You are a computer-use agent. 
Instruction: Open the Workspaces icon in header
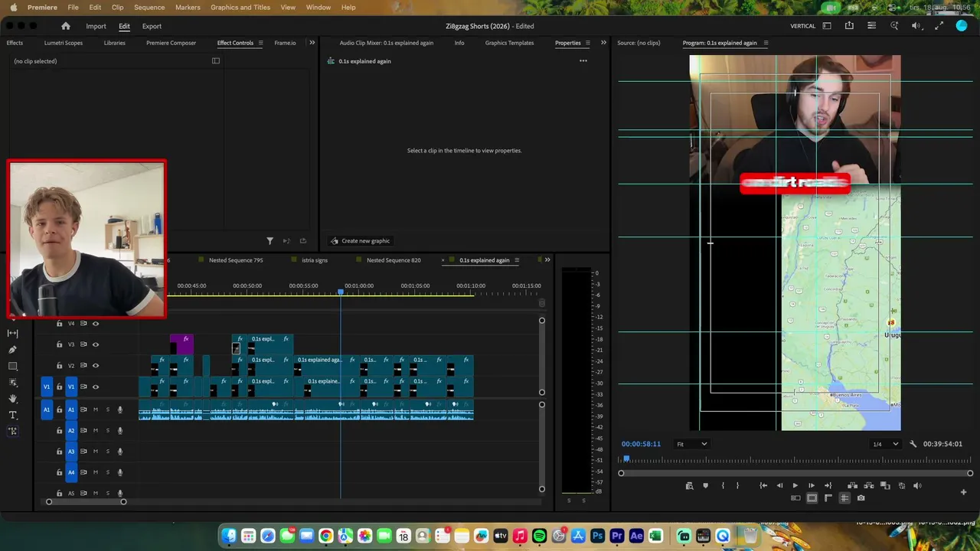click(827, 26)
